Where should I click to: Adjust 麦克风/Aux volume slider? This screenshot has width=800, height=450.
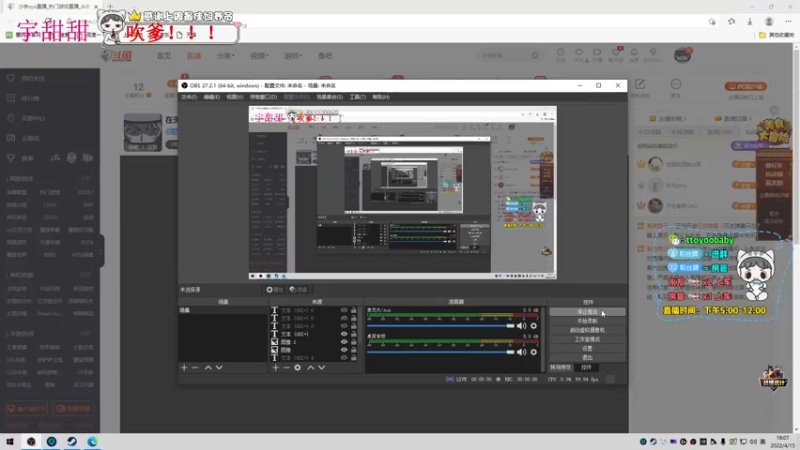pos(441,326)
